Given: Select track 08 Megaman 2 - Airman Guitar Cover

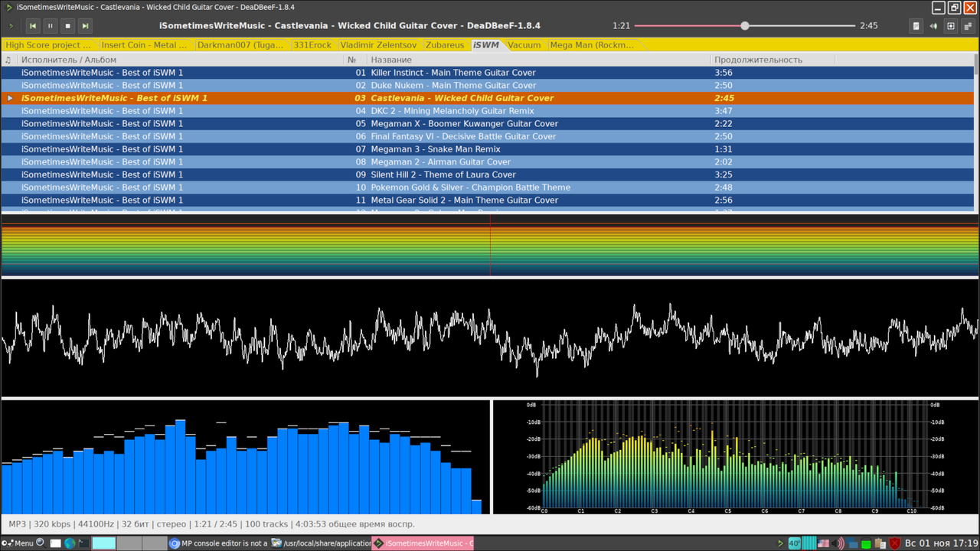Looking at the screenshot, I should pyautogui.click(x=488, y=162).
